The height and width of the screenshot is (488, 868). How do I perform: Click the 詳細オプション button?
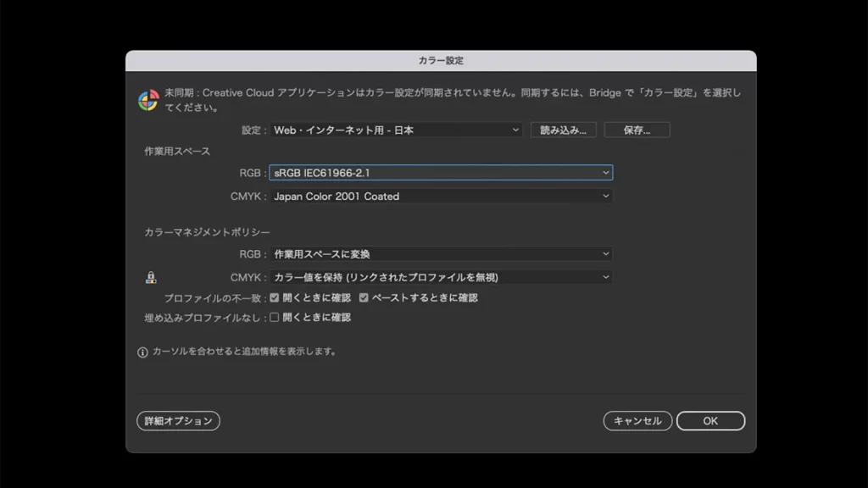(178, 421)
